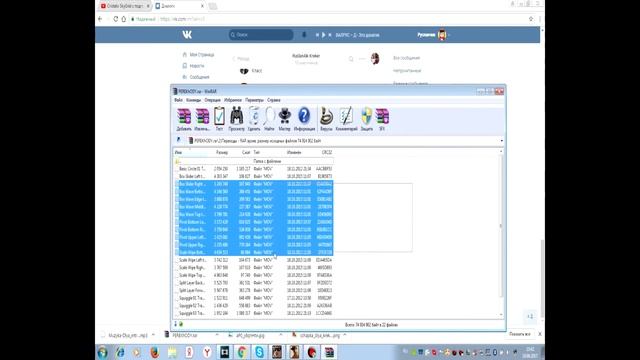The image size is (640, 360).
Task: Click Chrome address bar
Action: coord(327,19)
